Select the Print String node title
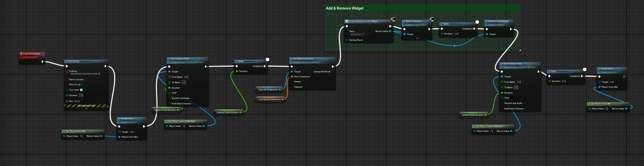Screen dimensions: 644x166 73,61
